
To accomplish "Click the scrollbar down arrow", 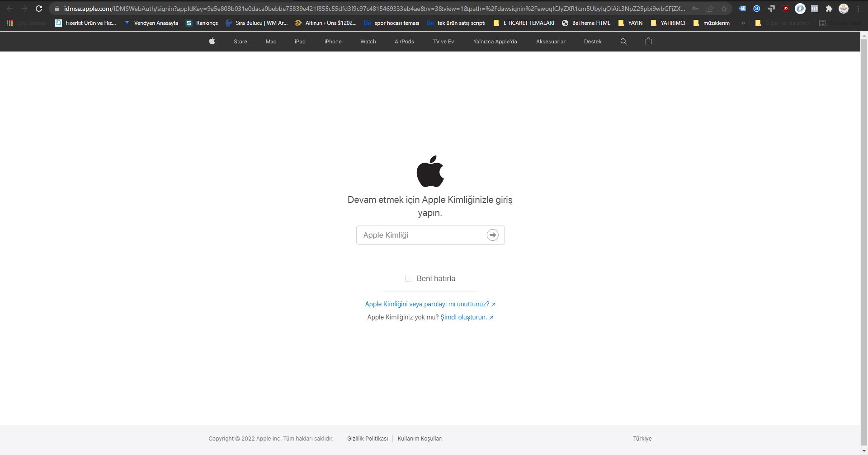I will [x=864, y=451].
